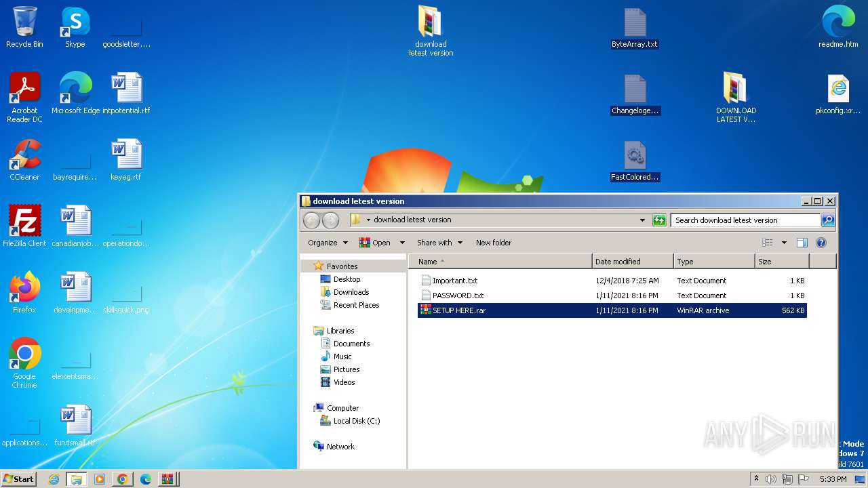Expand the more view options arrow

[x=784, y=243]
